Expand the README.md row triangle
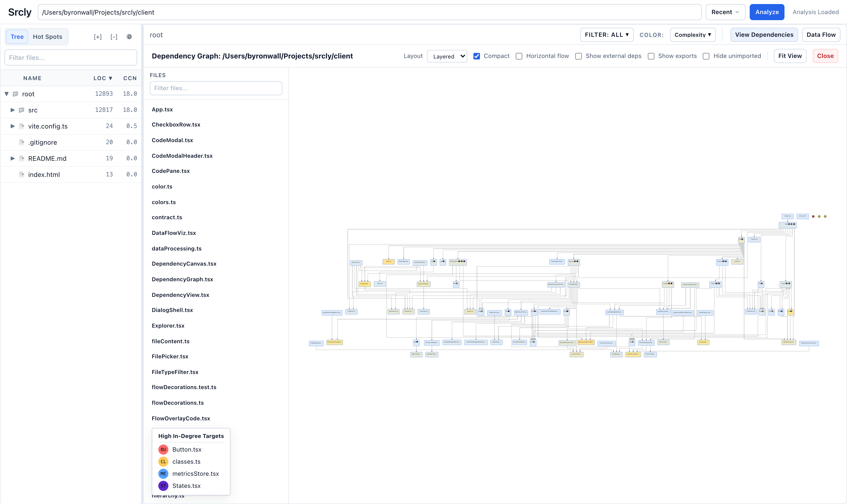 pyautogui.click(x=13, y=158)
